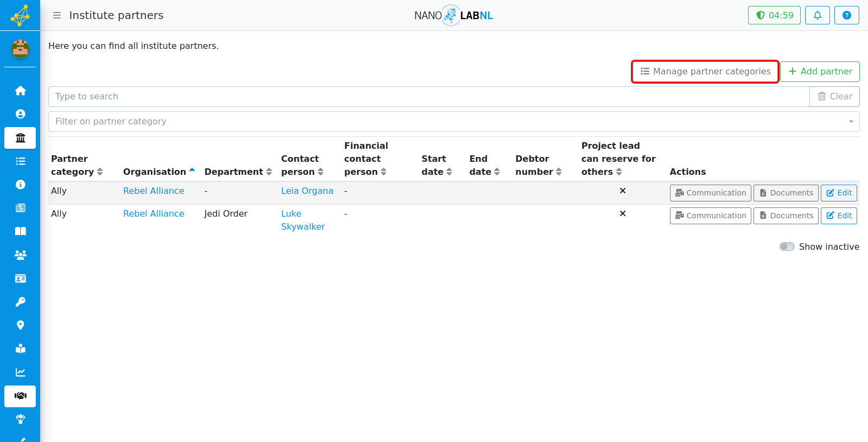Sort by Financial contact person column
868x442 pixels.
[x=365, y=159]
